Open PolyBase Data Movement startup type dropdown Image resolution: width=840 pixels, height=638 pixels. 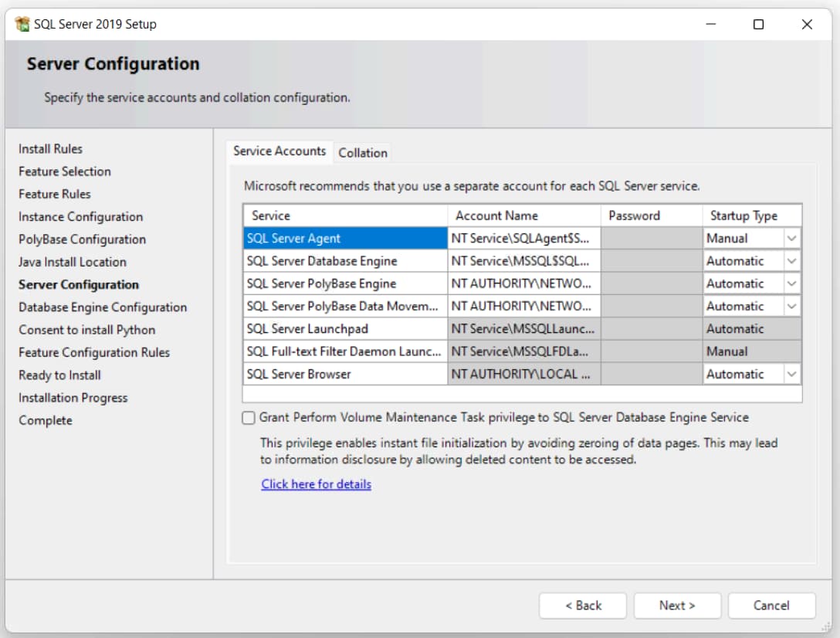(791, 306)
